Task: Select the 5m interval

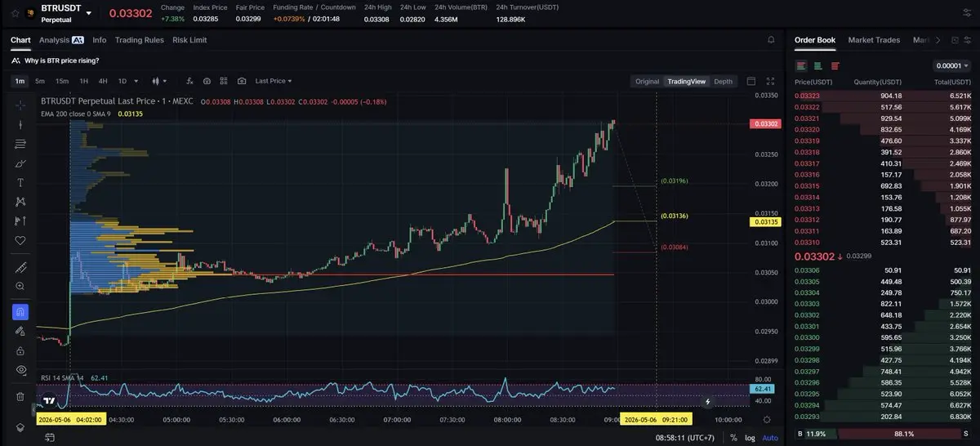Action: pos(39,81)
